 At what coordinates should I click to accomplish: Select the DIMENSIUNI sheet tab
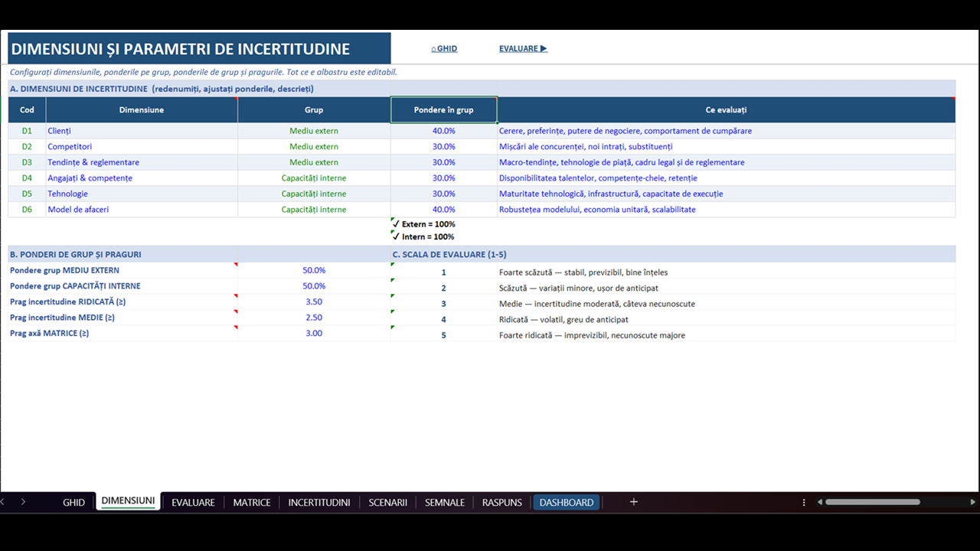(x=128, y=501)
